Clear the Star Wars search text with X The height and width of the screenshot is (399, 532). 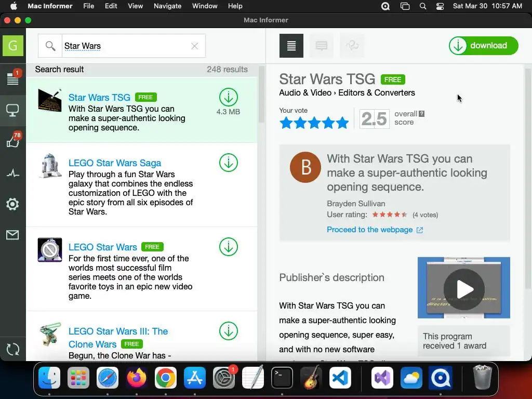coord(194,46)
